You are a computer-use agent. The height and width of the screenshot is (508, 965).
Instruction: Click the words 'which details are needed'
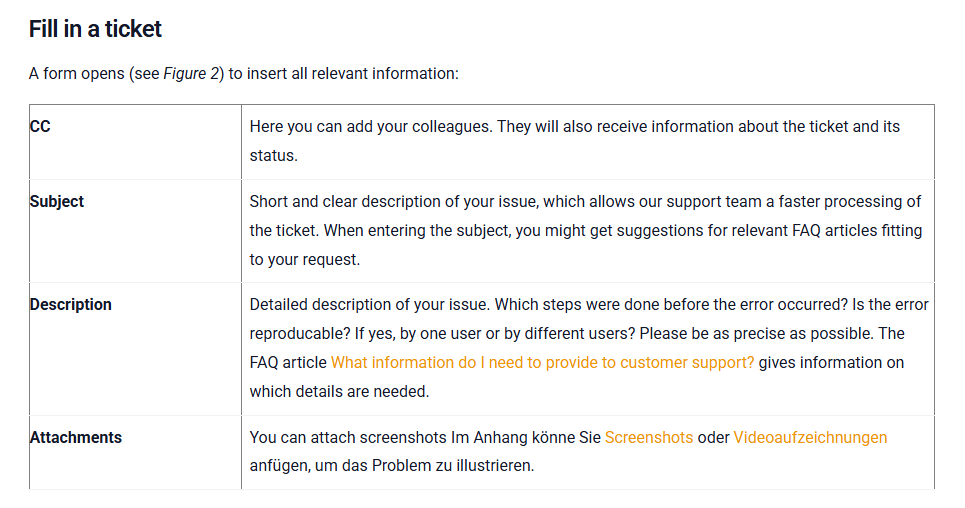338,392
